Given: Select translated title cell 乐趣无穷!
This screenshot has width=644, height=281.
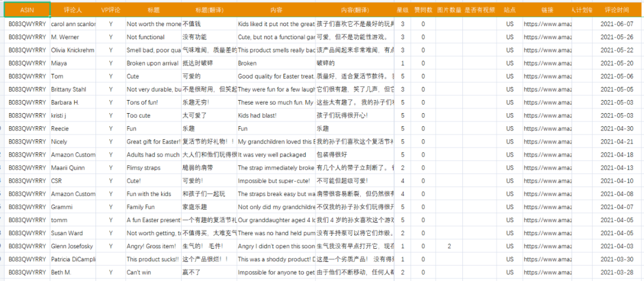Looking at the screenshot, I should pyautogui.click(x=209, y=102).
